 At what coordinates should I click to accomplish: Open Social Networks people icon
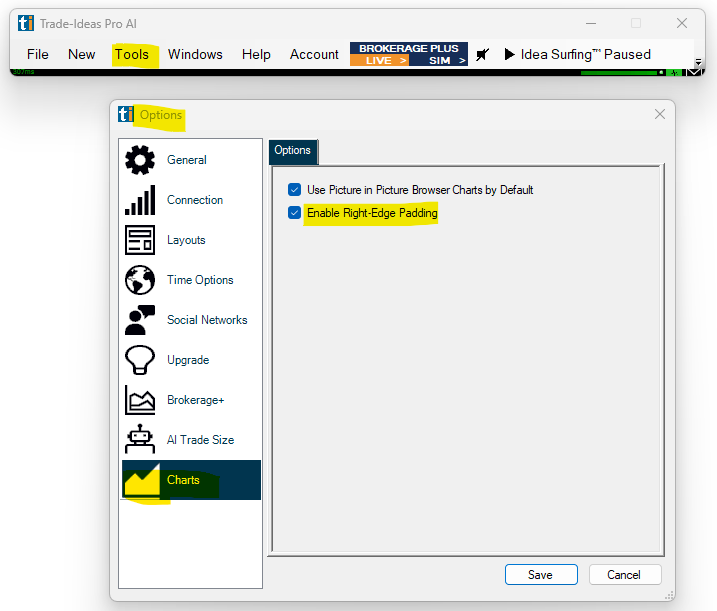(140, 320)
